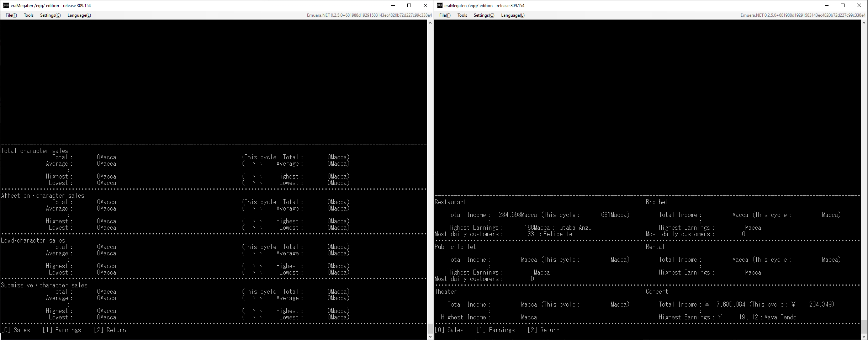Click Emuera.NET version text in right window

[803, 15]
